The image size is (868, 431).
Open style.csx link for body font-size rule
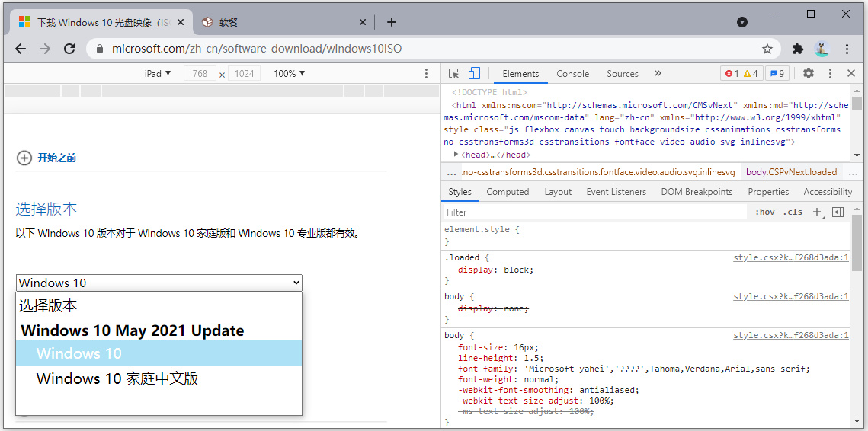[790, 336]
